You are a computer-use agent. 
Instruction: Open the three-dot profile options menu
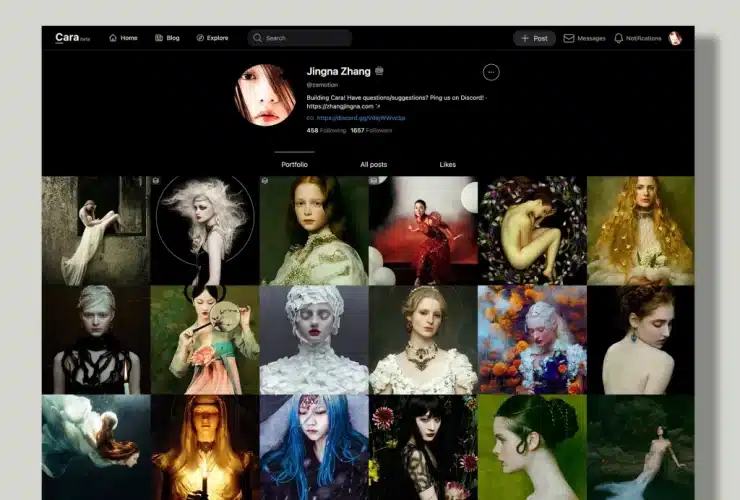coord(490,72)
